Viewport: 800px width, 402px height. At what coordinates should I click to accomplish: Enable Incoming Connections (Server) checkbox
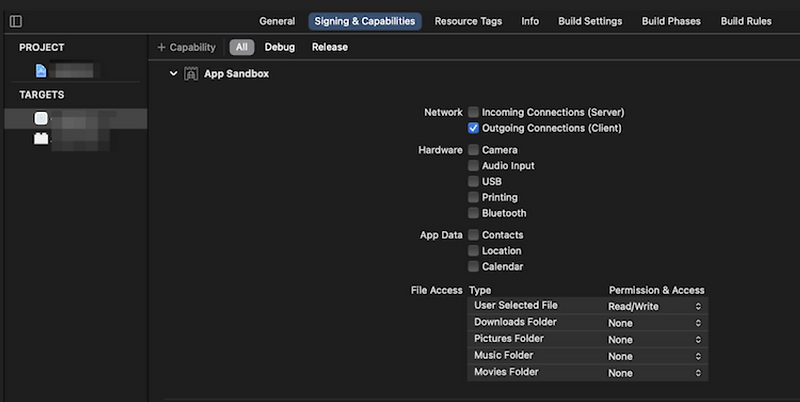pyautogui.click(x=474, y=113)
